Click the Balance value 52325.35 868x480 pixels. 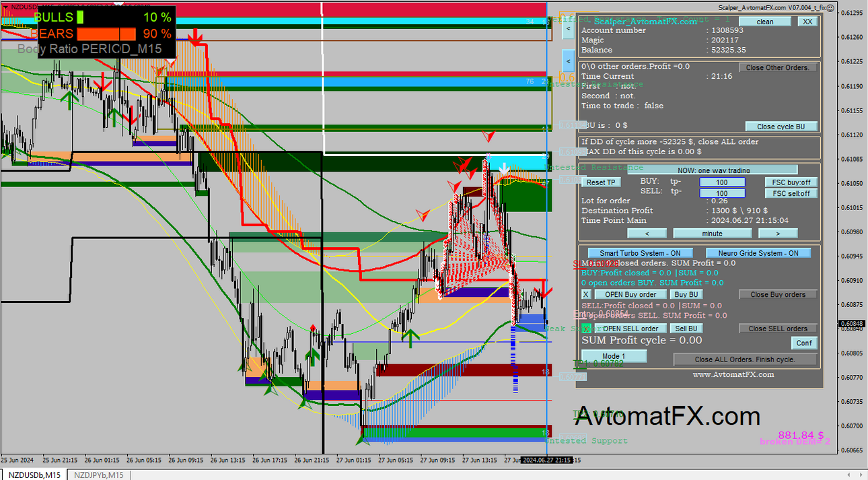[728, 50]
